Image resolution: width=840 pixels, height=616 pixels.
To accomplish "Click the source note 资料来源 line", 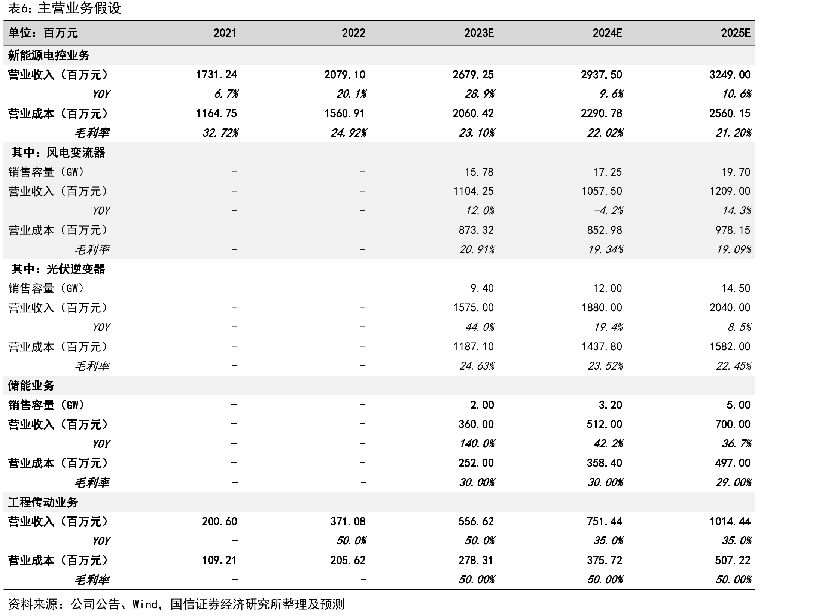I will (x=176, y=604).
